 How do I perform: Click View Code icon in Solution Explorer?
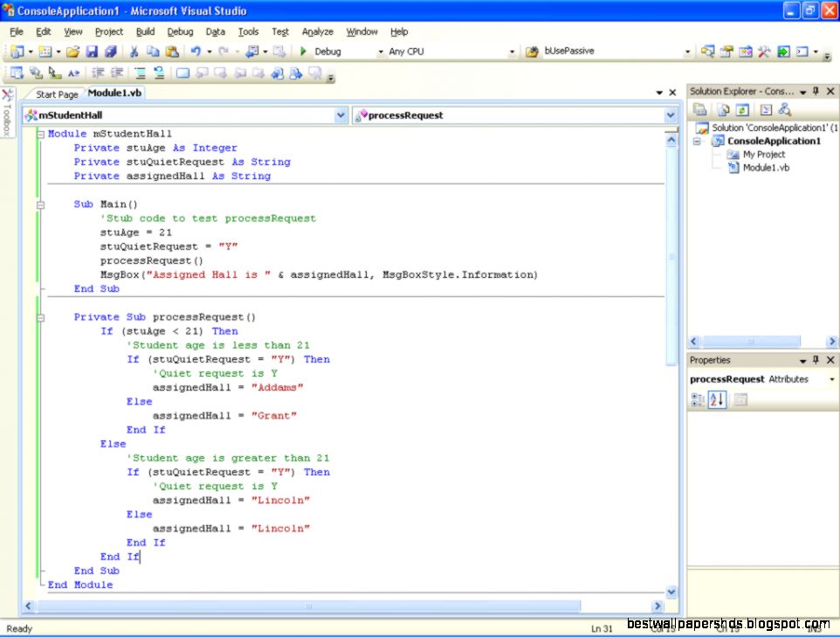pyautogui.click(x=766, y=110)
